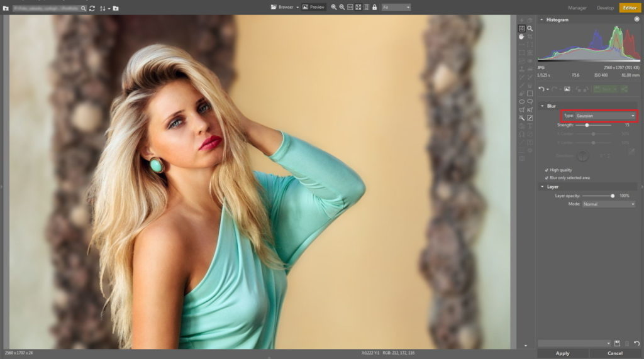
Task: Click the ISO 400 info text
Action: [x=601, y=75]
